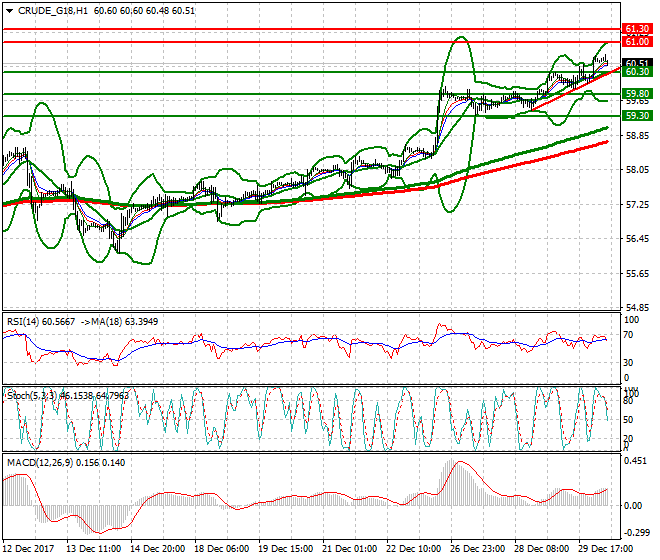This screenshot has width=660, height=560.
Task: Open the chart dropdown triangle beside CRUDE_G18,H1
Action: pyautogui.click(x=9, y=11)
